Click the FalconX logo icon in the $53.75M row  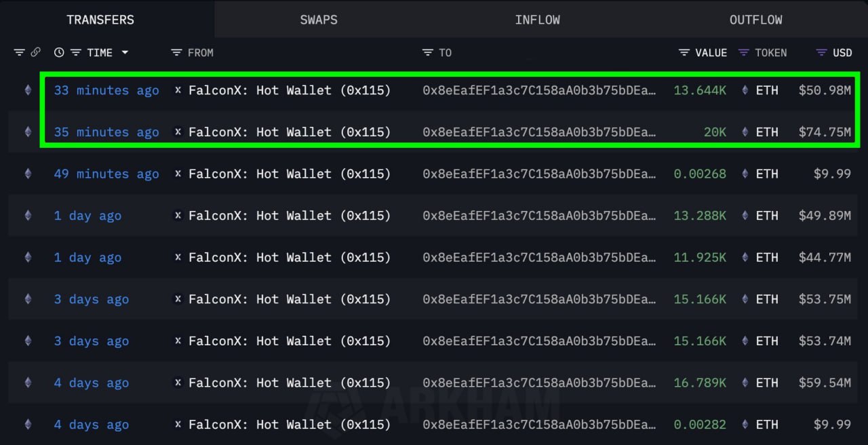click(x=178, y=298)
